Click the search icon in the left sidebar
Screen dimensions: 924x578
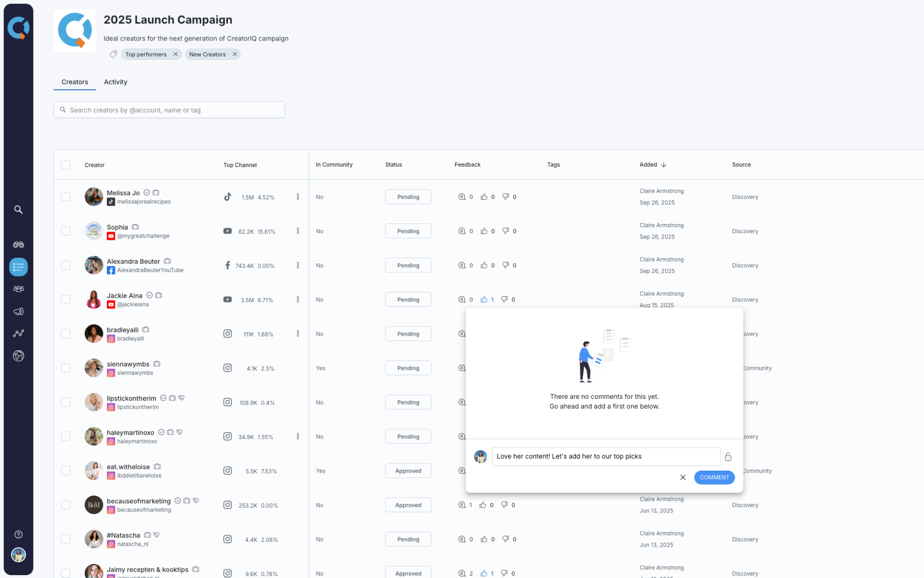pyautogui.click(x=18, y=210)
